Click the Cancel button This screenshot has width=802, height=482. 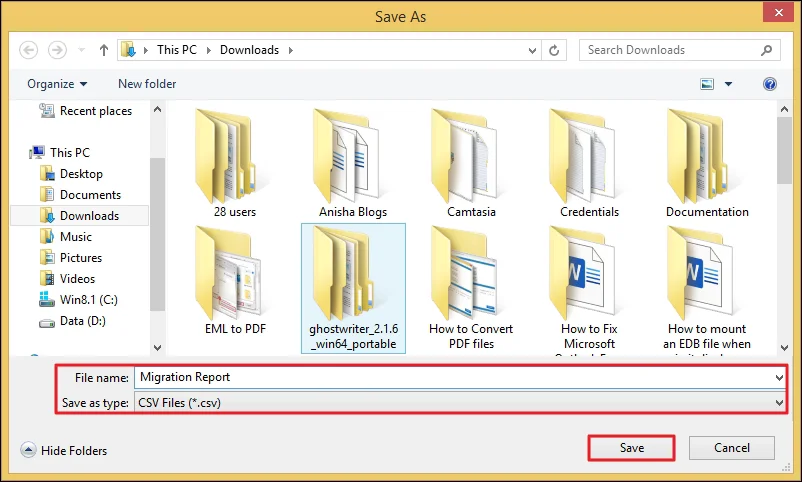pyautogui.click(x=731, y=448)
